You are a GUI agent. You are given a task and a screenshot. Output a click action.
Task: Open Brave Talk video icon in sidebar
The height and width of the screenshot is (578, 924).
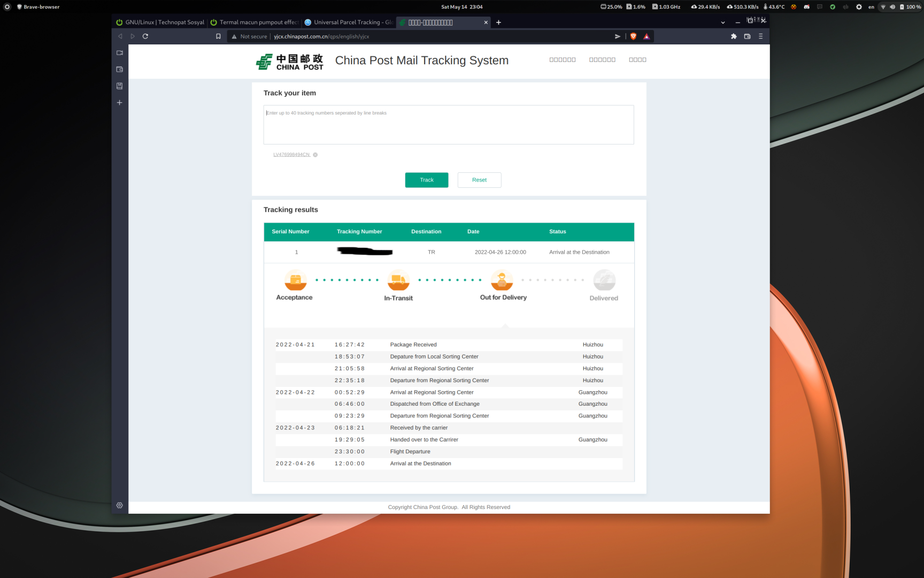coord(120,53)
